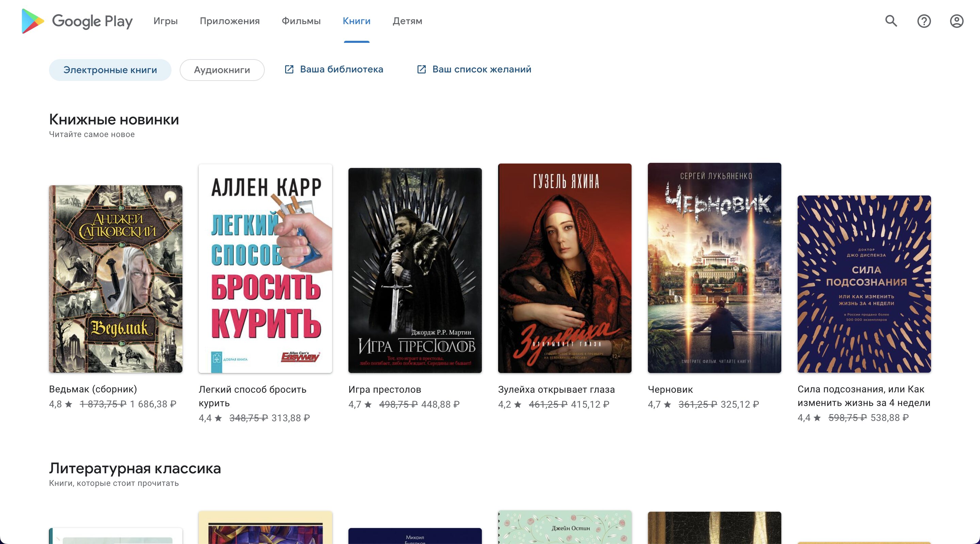Open the Детям tab
This screenshot has width=980, height=544.
pyautogui.click(x=407, y=21)
